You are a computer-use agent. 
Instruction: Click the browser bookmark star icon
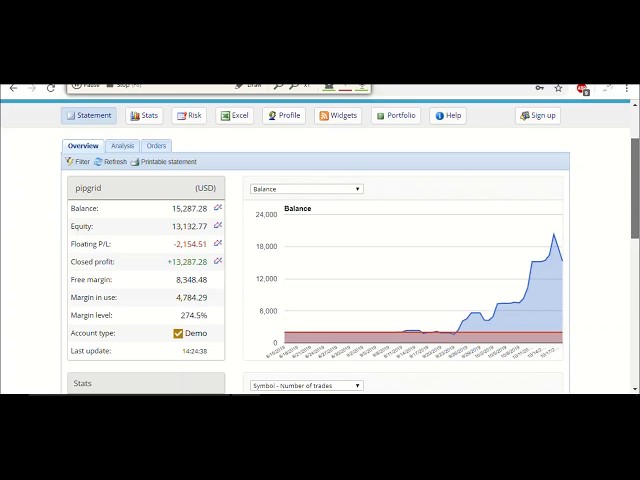tap(558, 88)
